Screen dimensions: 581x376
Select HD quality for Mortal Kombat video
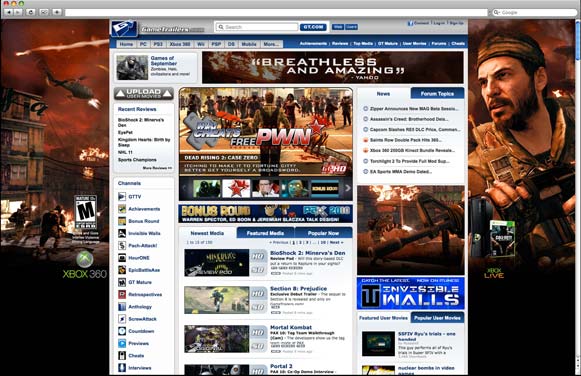(258, 333)
